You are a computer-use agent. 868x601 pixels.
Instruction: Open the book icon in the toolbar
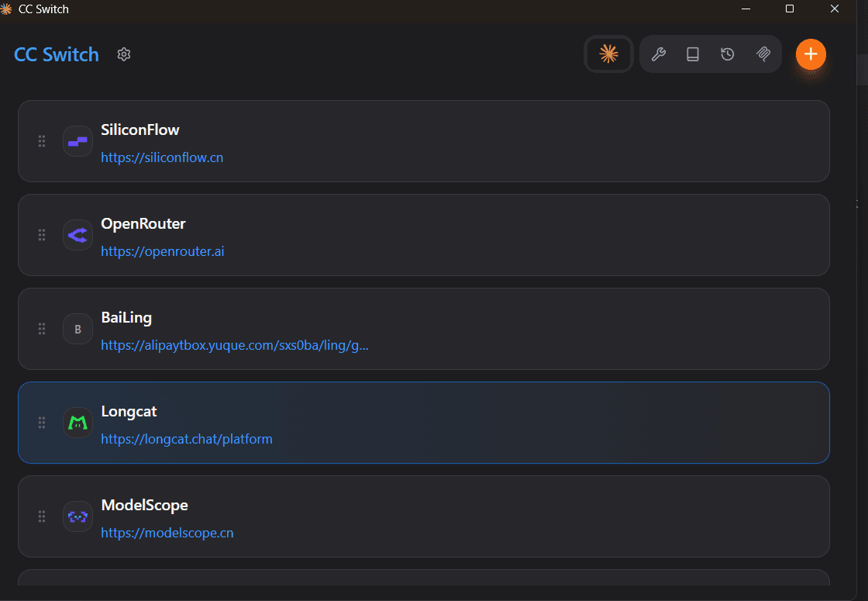click(x=693, y=54)
